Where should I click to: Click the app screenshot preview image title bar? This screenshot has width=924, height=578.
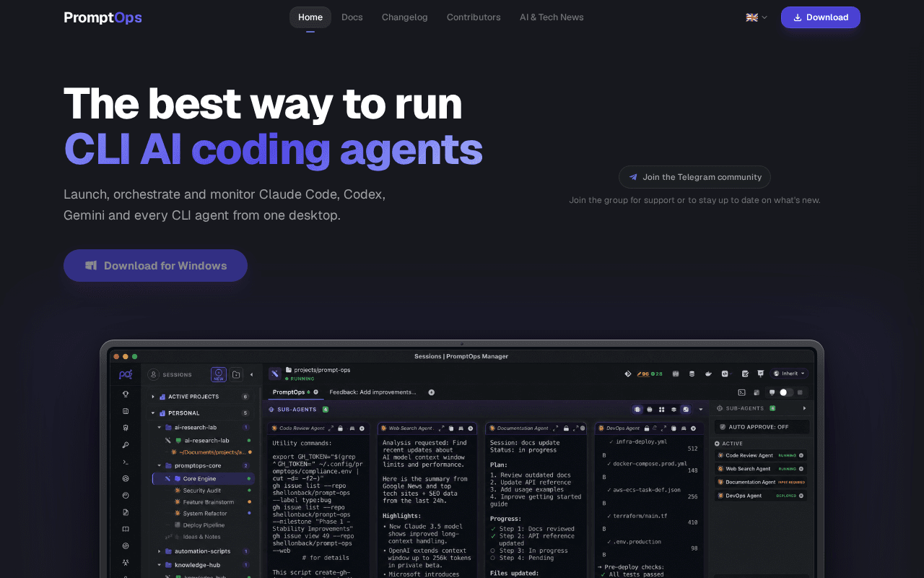point(462,356)
